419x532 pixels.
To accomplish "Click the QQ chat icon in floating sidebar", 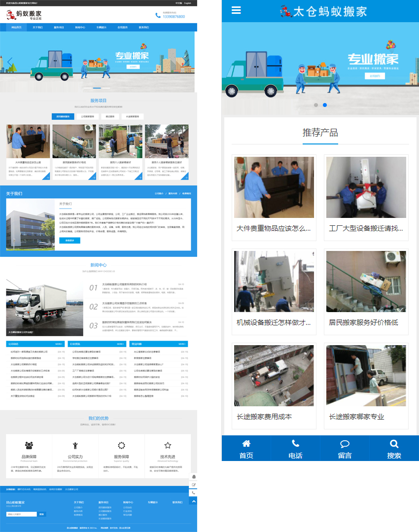I will (194, 477).
